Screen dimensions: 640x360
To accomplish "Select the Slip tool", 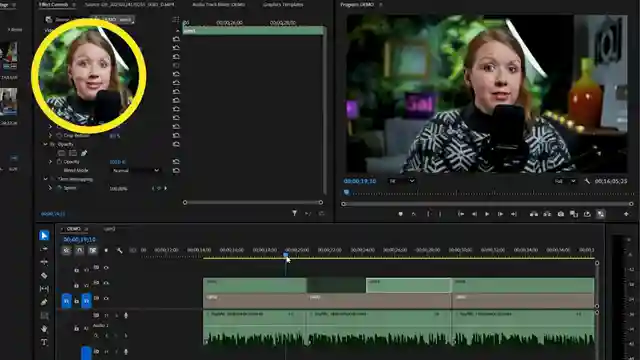I will tap(44, 289).
